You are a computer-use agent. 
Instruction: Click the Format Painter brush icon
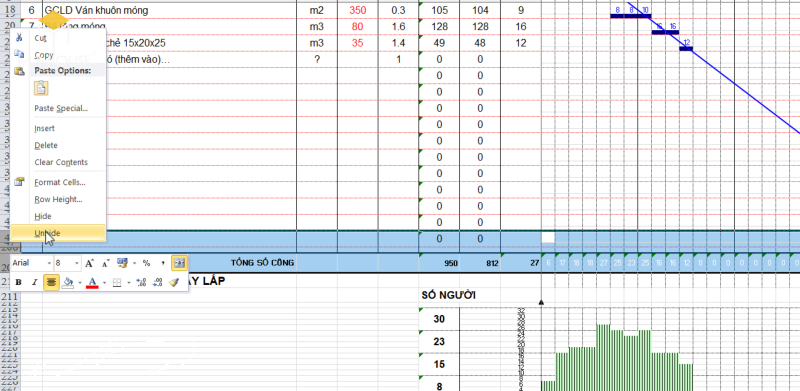tap(174, 282)
